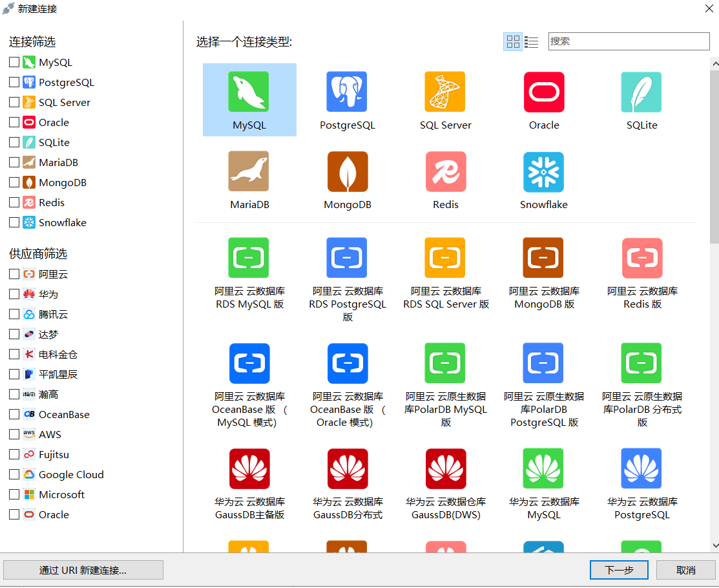Click the 搜索 input field
719x588 pixels.
(629, 41)
